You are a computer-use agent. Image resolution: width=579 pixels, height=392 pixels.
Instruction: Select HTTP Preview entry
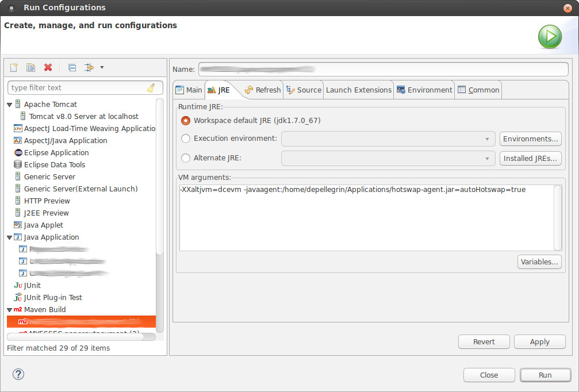[47, 201]
